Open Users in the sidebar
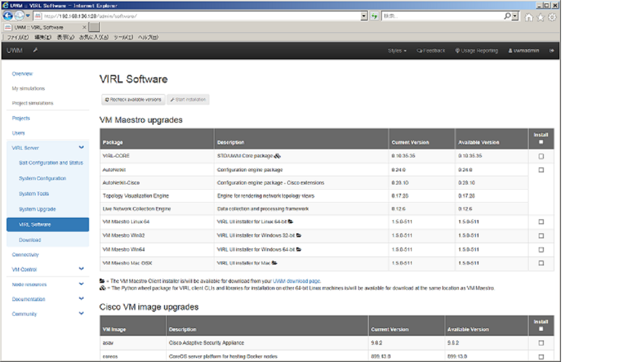This screenshot has height=362, width=644. coord(19,133)
